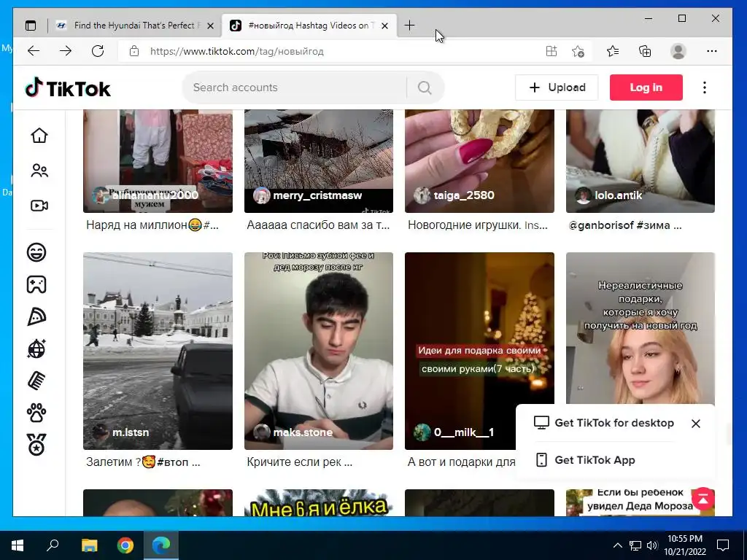Refresh the TikTok page
This screenshot has width=747, height=560.
(98, 51)
